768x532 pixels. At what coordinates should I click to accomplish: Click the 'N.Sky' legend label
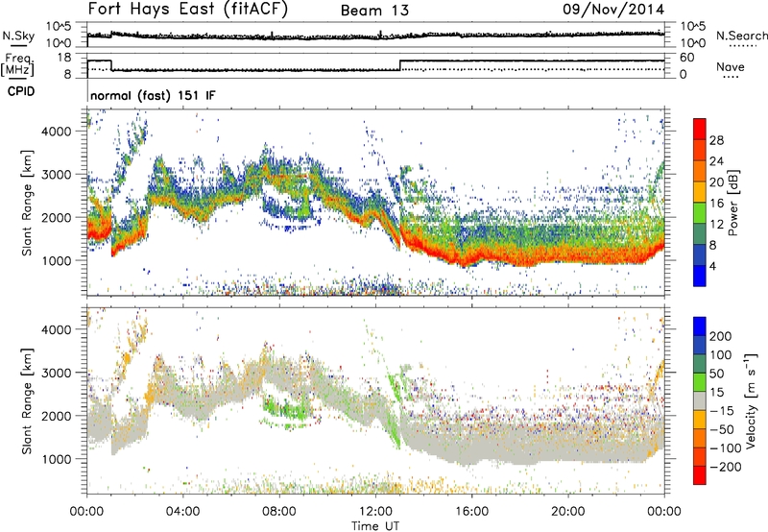(x=18, y=36)
